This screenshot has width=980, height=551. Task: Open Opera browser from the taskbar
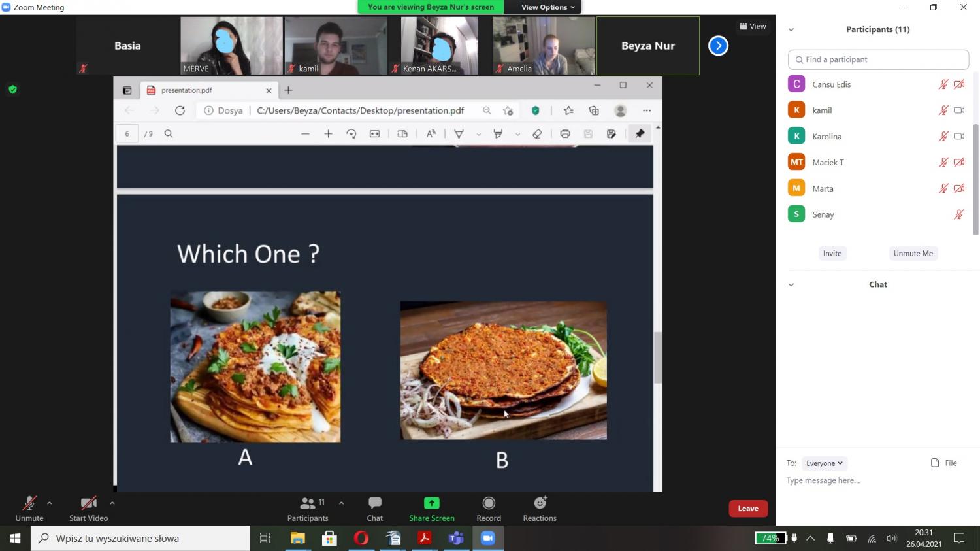coord(361,538)
